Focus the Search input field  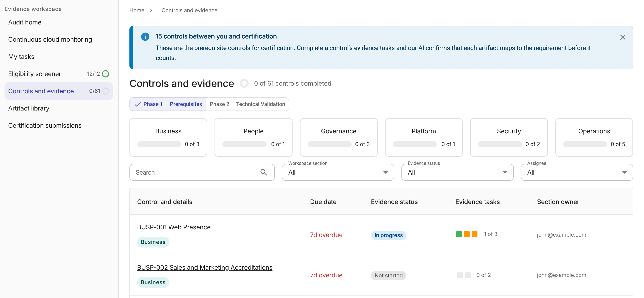(202, 172)
